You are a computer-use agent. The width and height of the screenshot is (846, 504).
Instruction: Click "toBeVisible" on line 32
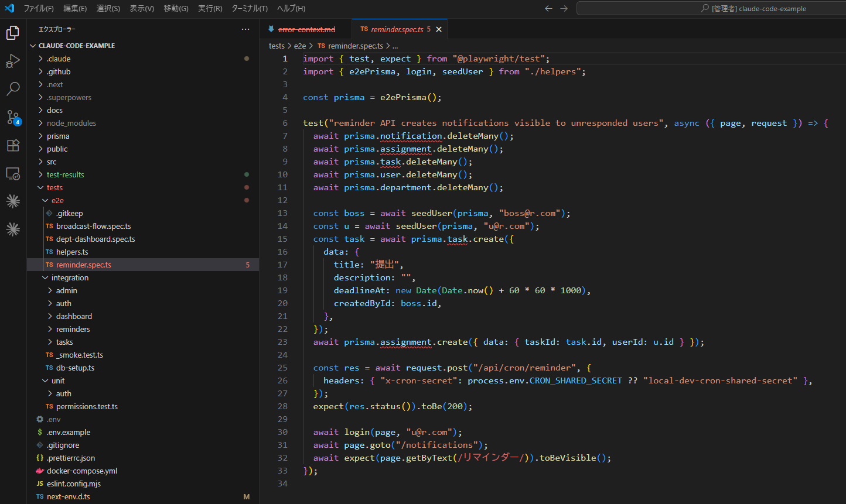tap(567, 458)
